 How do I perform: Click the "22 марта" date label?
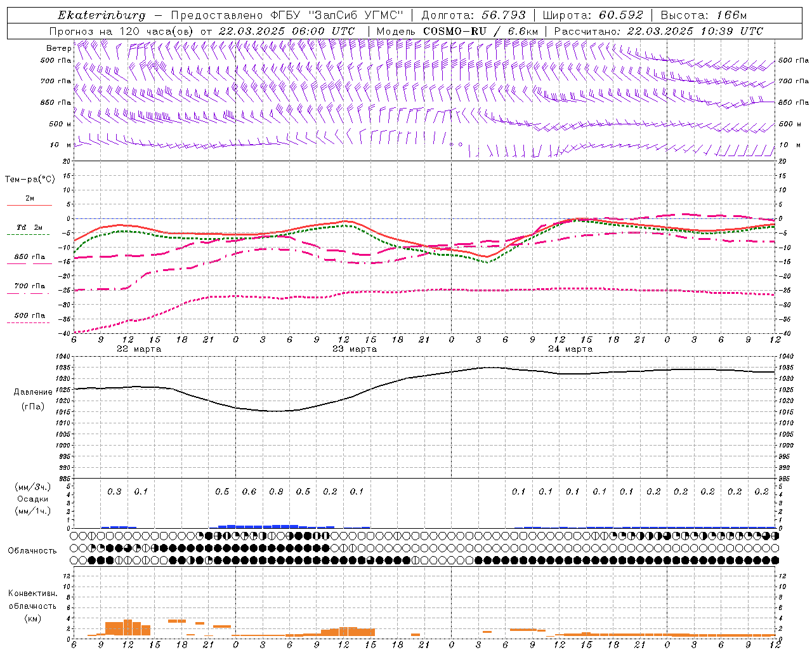139,349
